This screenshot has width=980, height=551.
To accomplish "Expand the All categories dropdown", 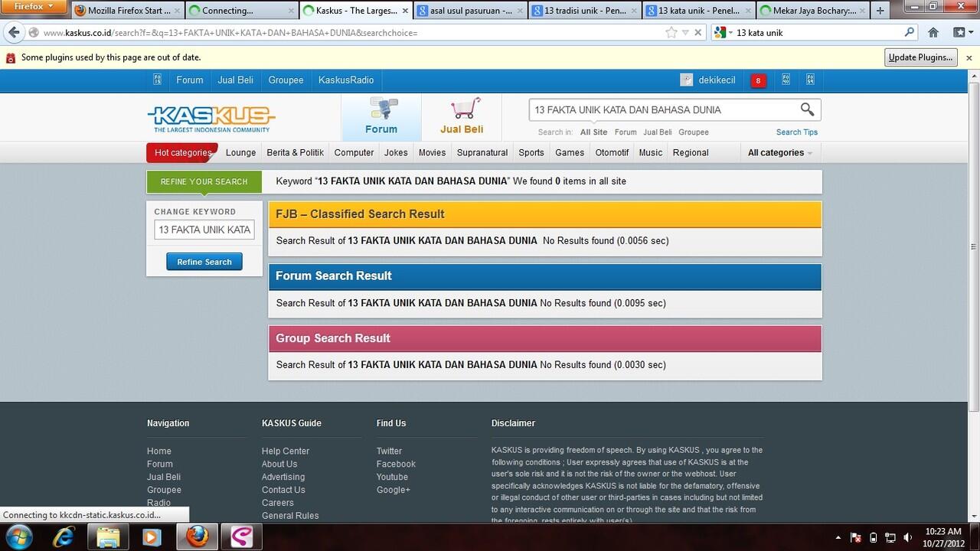I will tap(780, 152).
